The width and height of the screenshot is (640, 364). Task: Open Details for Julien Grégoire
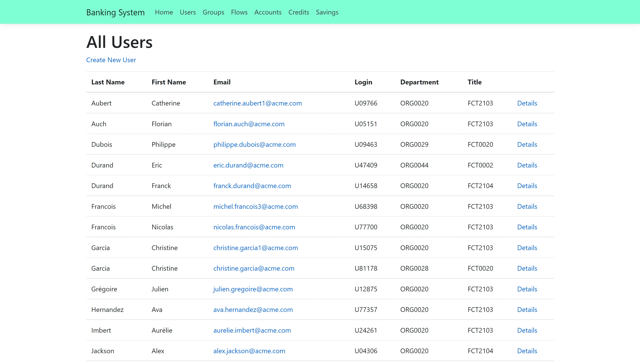pos(527,289)
